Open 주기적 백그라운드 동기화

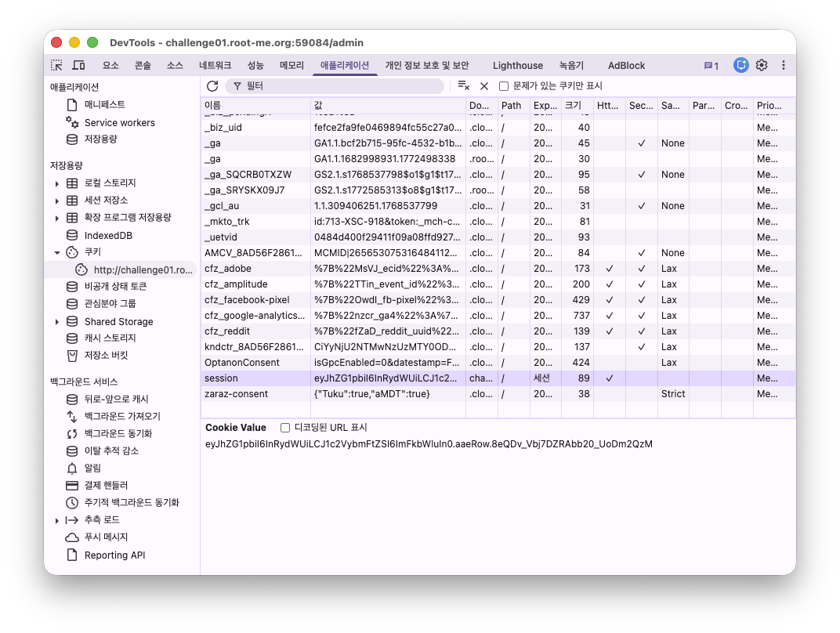pyautogui.click(x=132, y=502)
